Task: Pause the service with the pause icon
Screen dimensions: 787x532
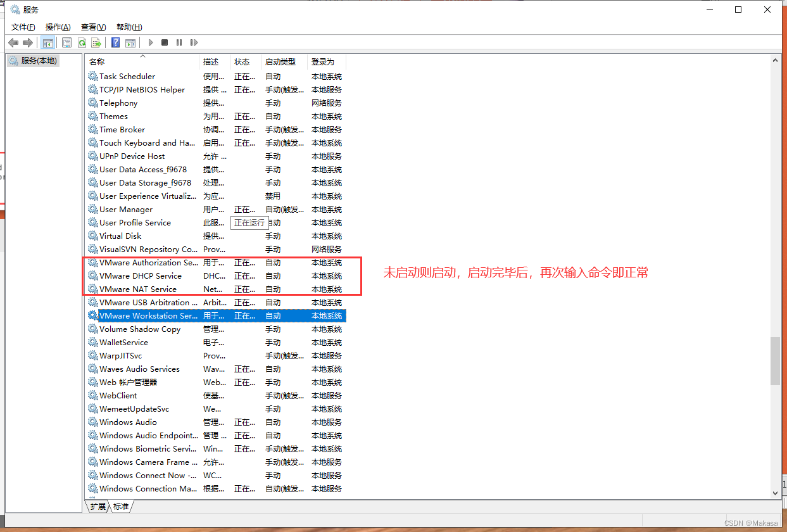Action: [179, 42]
